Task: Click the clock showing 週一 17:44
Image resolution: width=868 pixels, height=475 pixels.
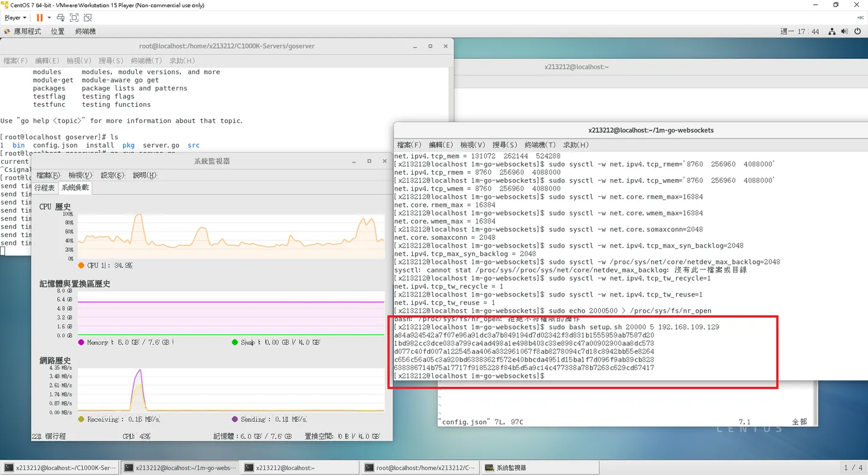Action: [x=800, y=31]
